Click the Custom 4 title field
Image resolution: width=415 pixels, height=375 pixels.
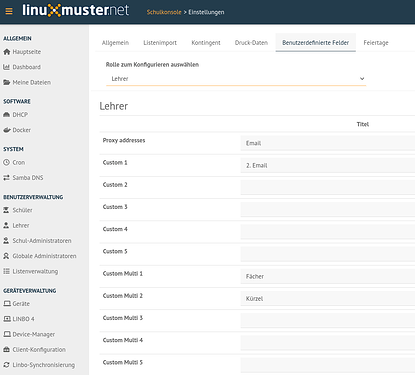coord(328,232)
